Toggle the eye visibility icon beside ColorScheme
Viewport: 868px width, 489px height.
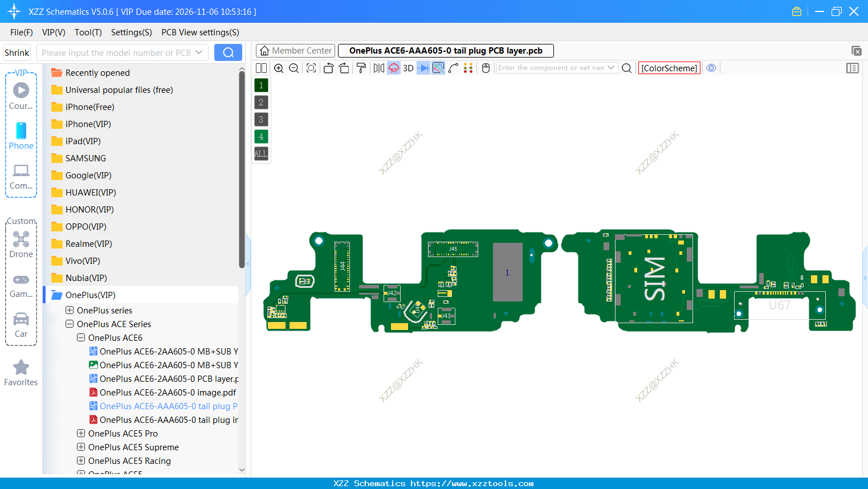711,68
